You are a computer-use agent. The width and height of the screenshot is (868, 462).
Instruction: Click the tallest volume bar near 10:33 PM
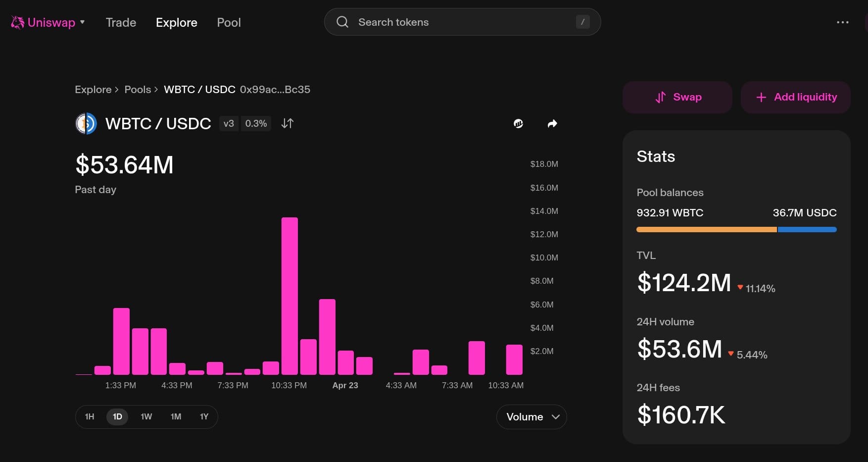coord(289,296)
